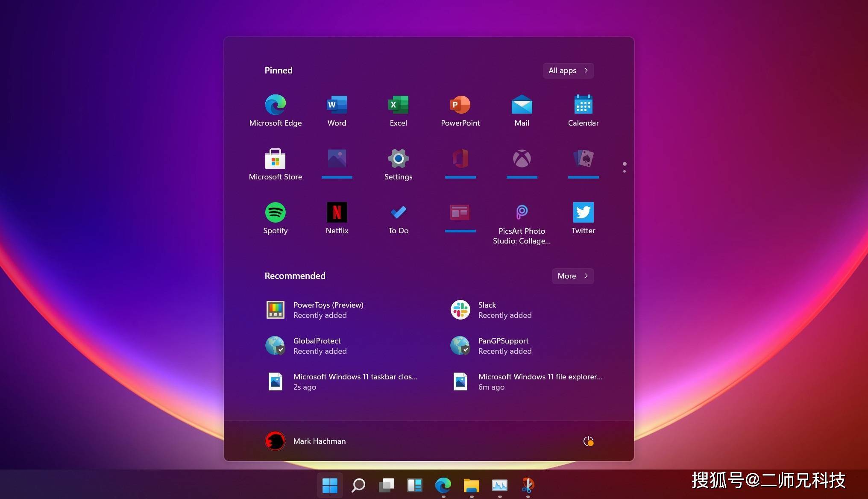Click Pinned section label
The height and width of the screenshot is (499, 868).
279,70
